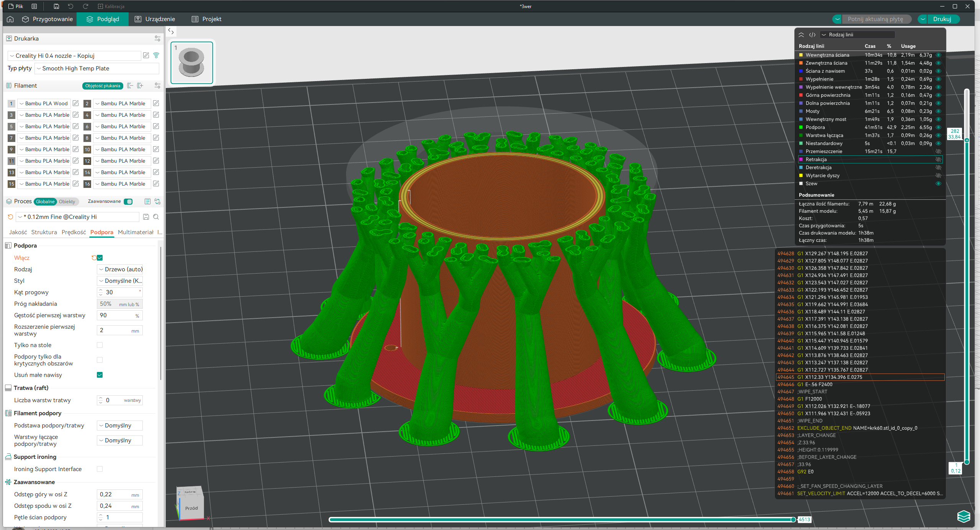Click the view orientation cube
The image size is (980, 530).
[x=190, y=504]
